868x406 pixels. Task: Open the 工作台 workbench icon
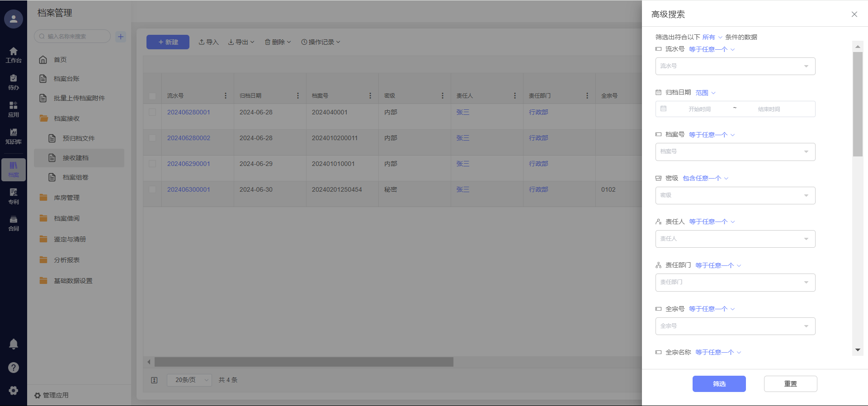(x=14, y=55)
